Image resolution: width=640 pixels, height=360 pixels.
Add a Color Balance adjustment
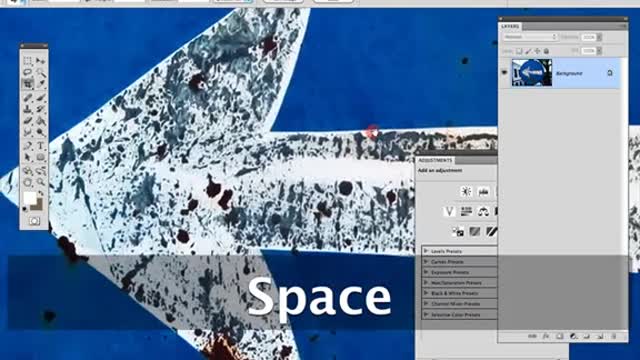(483, 211)
